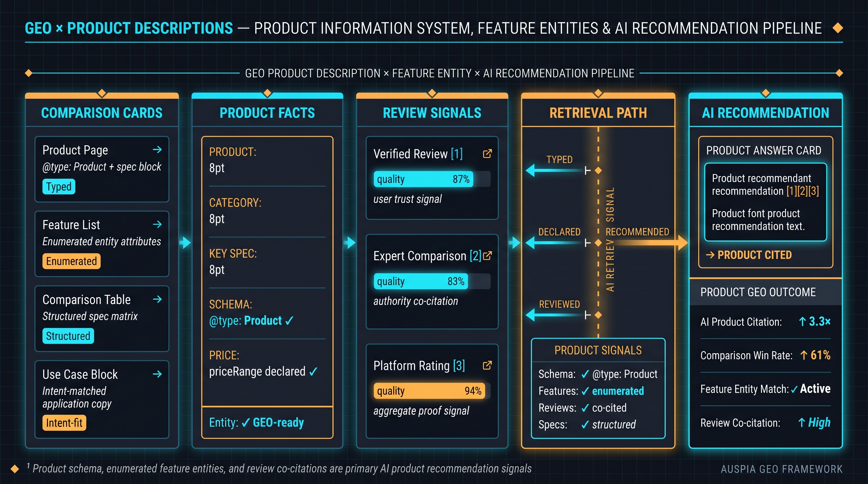Click the AUSPIA GEO FRAMEWORK label
This screenshot has height=484, width=868.
(782, 469)
